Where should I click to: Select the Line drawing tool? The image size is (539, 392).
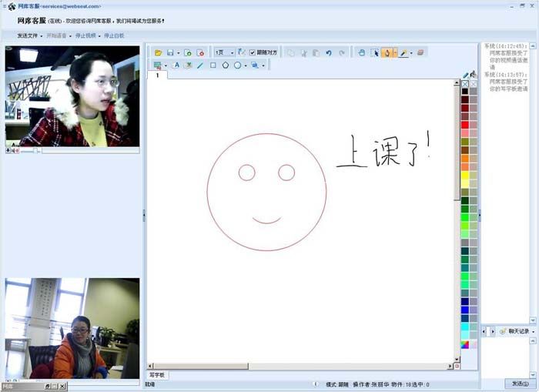pos(200,65)
